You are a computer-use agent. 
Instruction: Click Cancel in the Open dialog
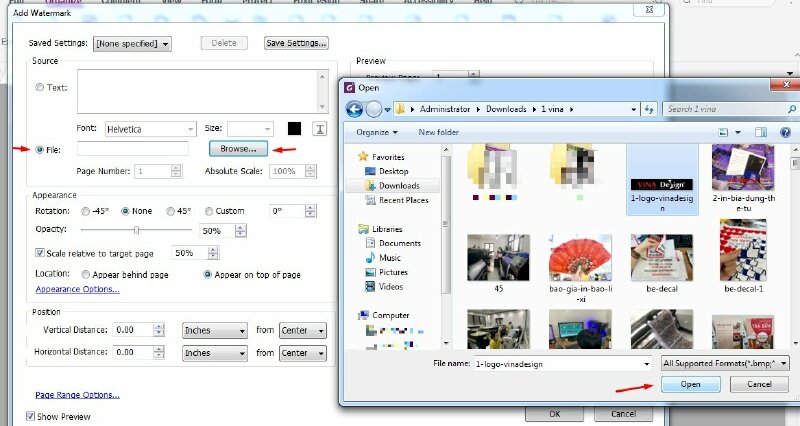tap(759, 384)
